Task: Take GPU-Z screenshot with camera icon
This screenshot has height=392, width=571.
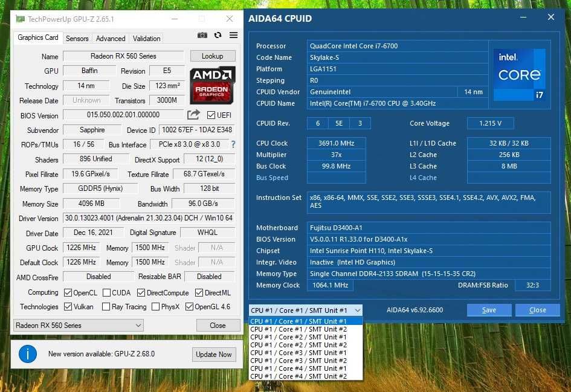Action: [x=202, y=35]
